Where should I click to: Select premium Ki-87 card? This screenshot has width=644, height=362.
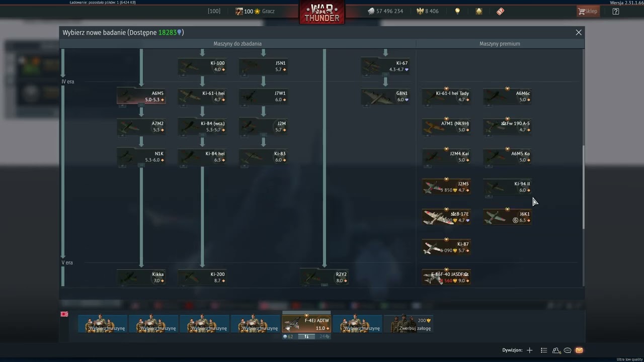446,247
